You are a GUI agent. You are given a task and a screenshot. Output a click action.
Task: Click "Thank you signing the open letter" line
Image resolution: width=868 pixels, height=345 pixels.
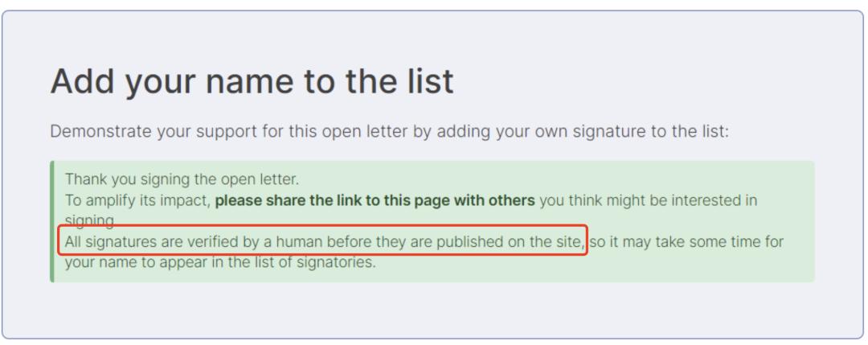pyautogui.click(x=182, y=179)
